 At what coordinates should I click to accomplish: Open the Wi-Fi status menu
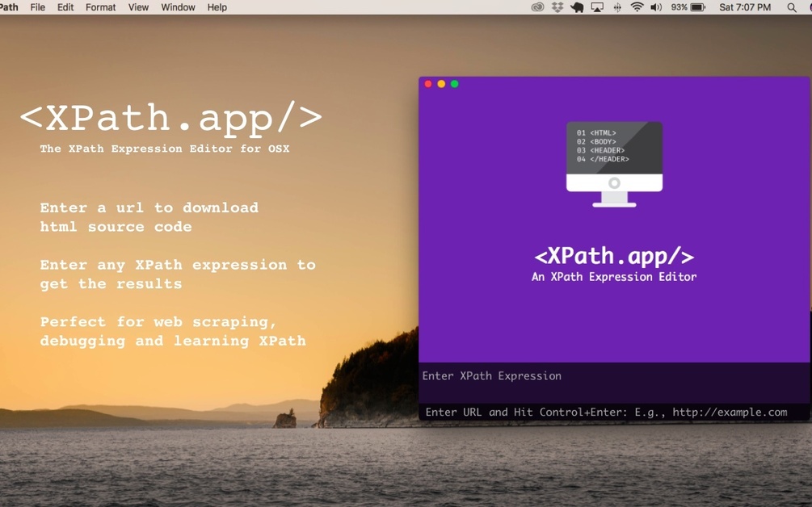637,7
